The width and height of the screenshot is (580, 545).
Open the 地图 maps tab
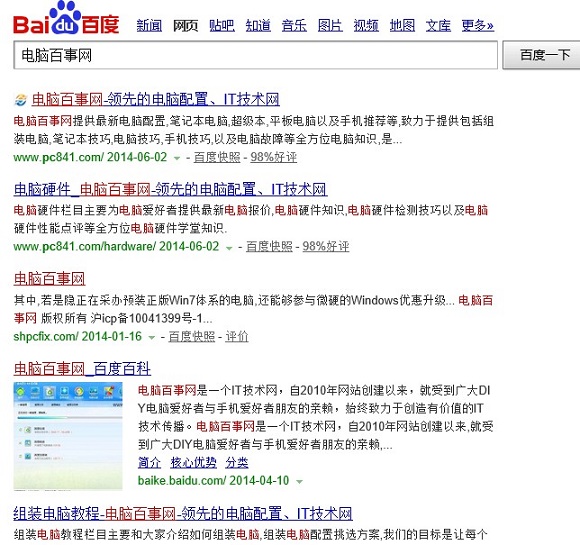click(402, 26)
